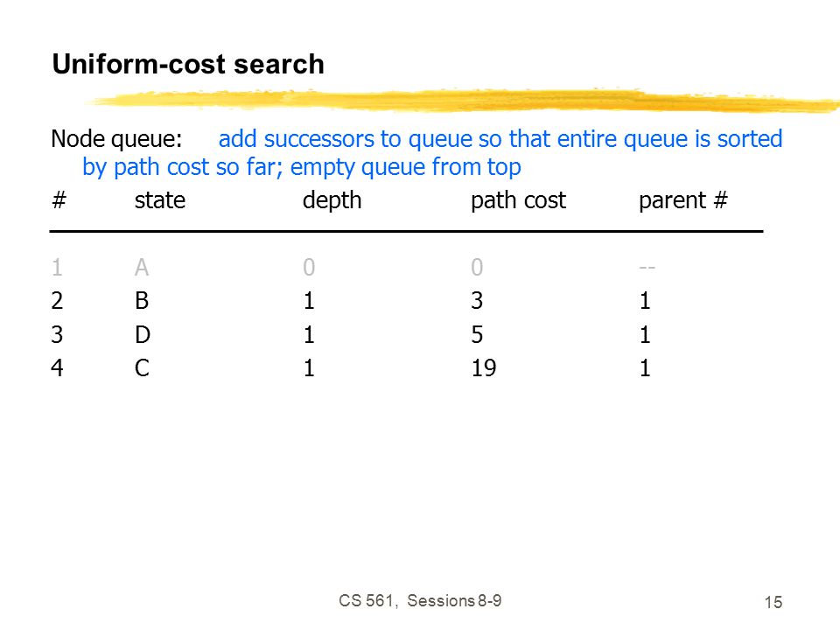Click the yellow brush stroke divider
Image resolution: width=840 pixels, height=630 pixels.
coord(464,101)
